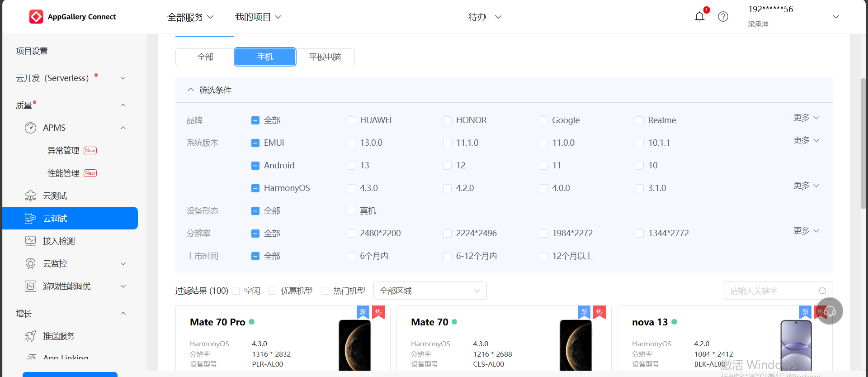868x377 pixels.
Task: Click the 游戏性能调优 icon
Action: point(30,286)
